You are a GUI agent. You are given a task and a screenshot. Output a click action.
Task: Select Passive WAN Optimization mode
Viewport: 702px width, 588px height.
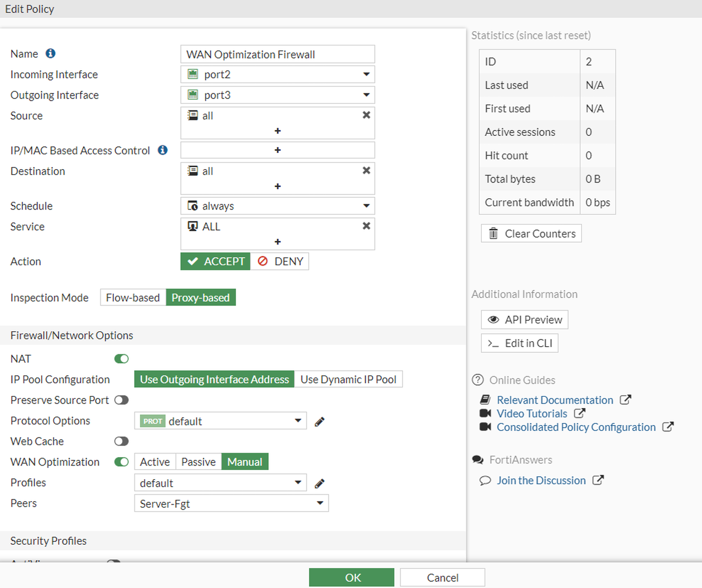(x=198, y=462)
